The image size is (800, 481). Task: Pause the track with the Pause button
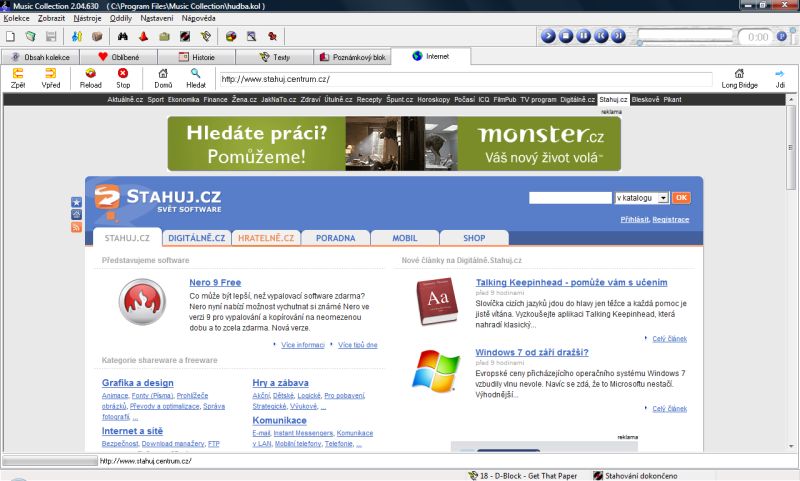click(x=583, y=36)
